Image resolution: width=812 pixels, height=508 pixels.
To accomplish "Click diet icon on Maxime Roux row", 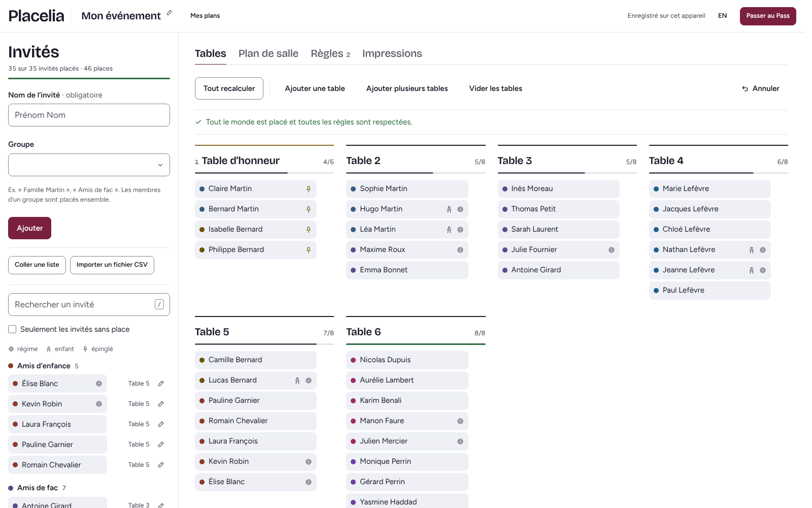I will (460, 250).
